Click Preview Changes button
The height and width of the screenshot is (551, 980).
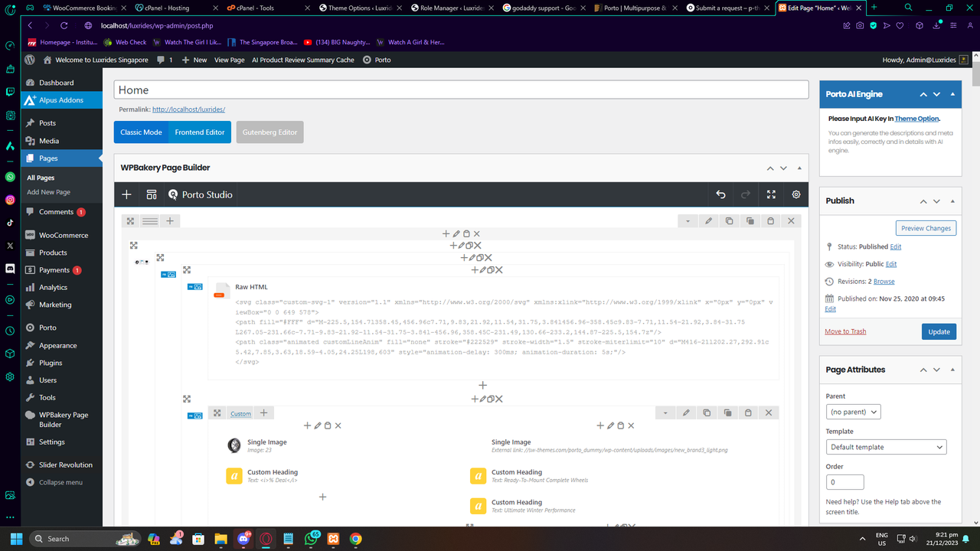(x=926, y=228)
